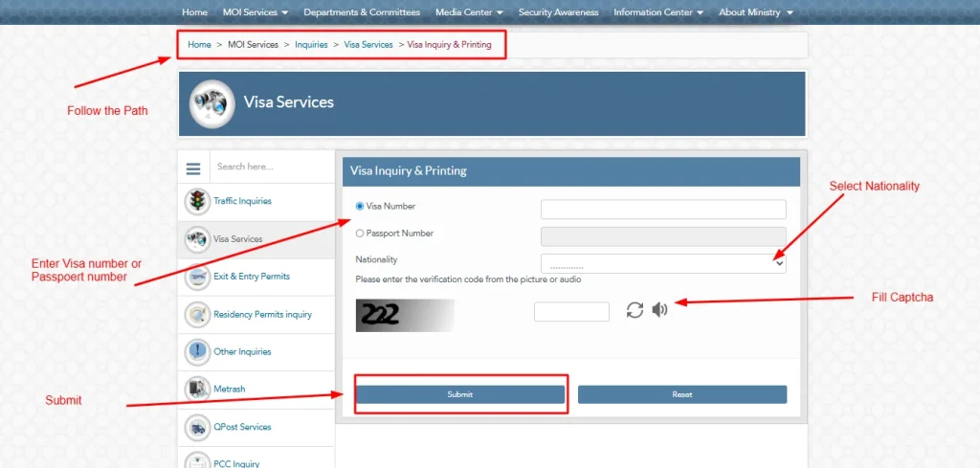
Task: Click the Residency Permits inquiry icon
Action: (197, 314)
